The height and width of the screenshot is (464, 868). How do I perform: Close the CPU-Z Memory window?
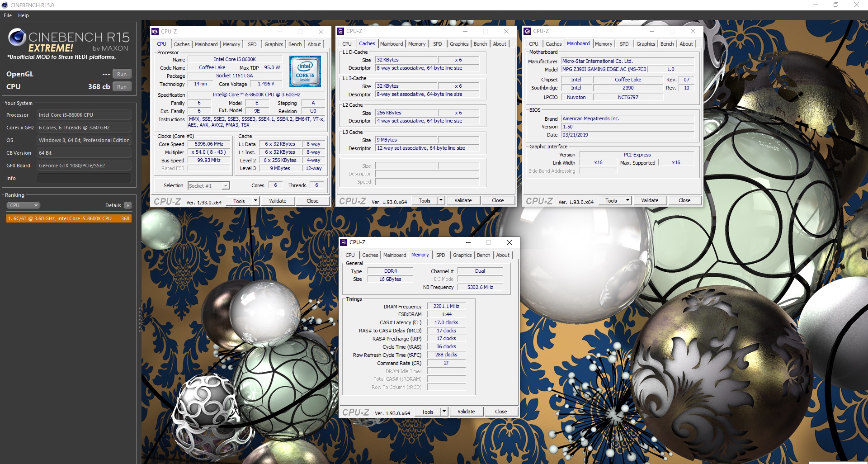click(509, 242)
